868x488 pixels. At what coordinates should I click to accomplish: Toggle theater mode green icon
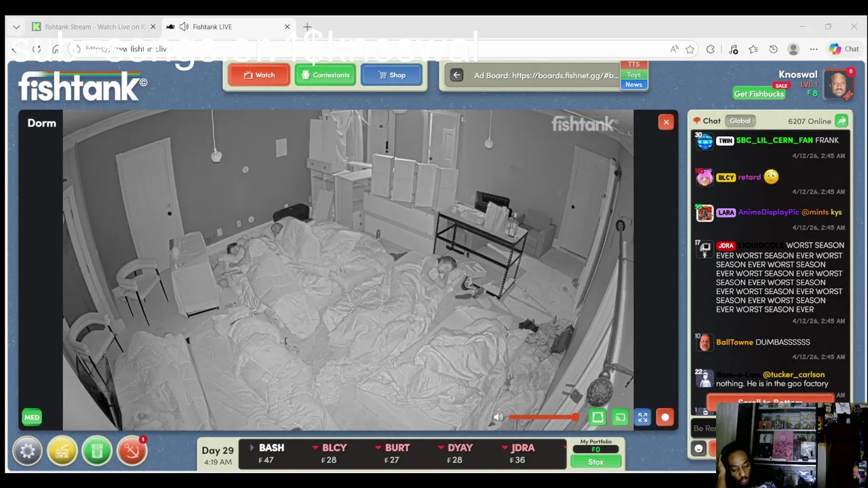(597, 418)
